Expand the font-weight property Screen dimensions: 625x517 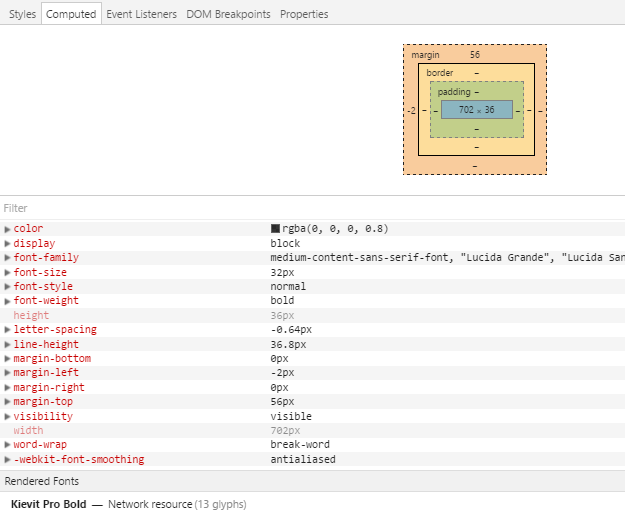pyautogui.click(x=8, y=301)
